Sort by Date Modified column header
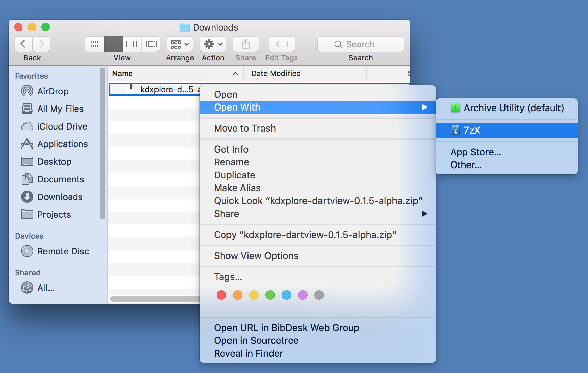 click(x=305, y=73)
